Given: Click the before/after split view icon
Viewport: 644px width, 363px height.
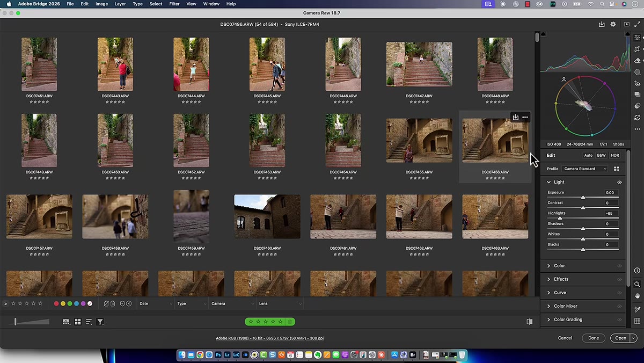Looking at the screenshot, I should (530, 322).
